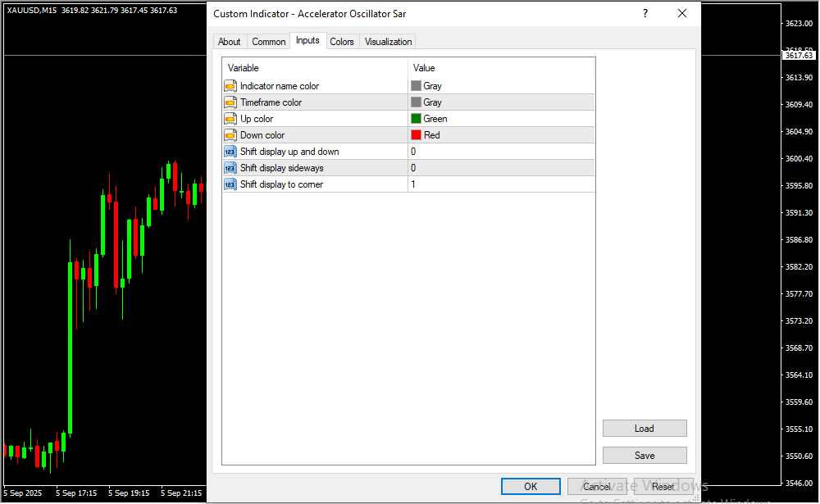Select the gray Indicator name color swatch
820x504 pixels.
coord(416,86)
